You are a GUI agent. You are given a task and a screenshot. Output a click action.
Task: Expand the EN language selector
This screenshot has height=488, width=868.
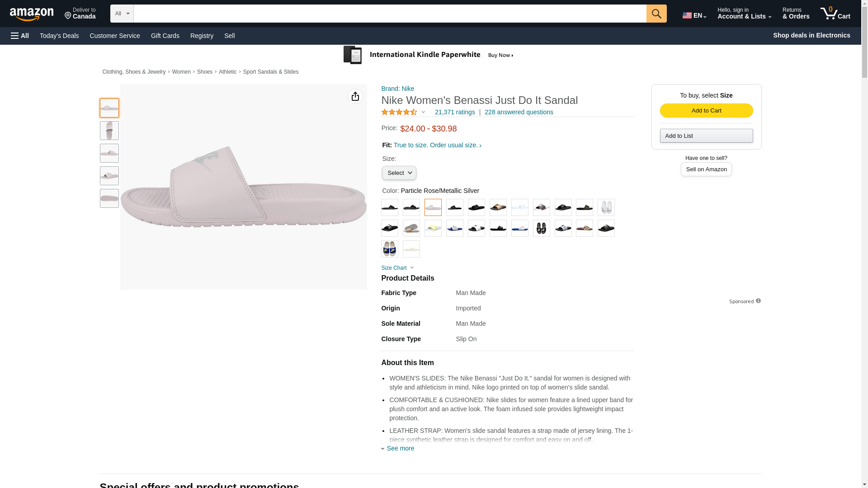(x=694, y=15)
